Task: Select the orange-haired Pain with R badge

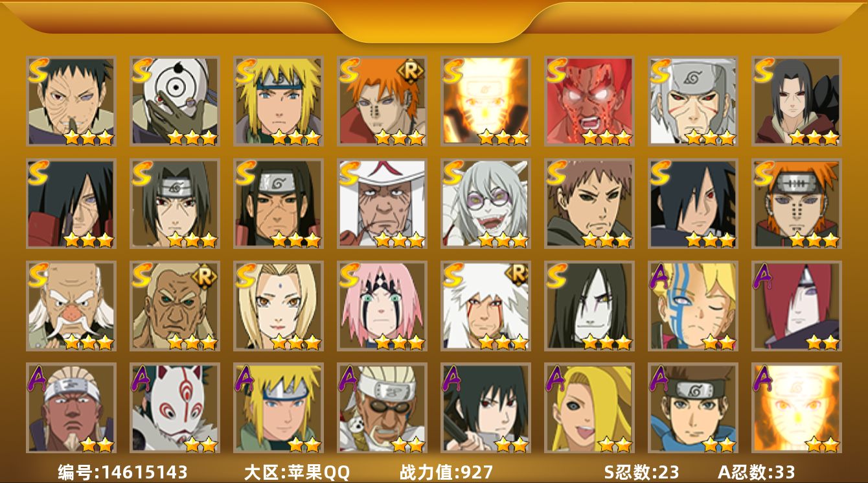Action: (x=382, y=100)
